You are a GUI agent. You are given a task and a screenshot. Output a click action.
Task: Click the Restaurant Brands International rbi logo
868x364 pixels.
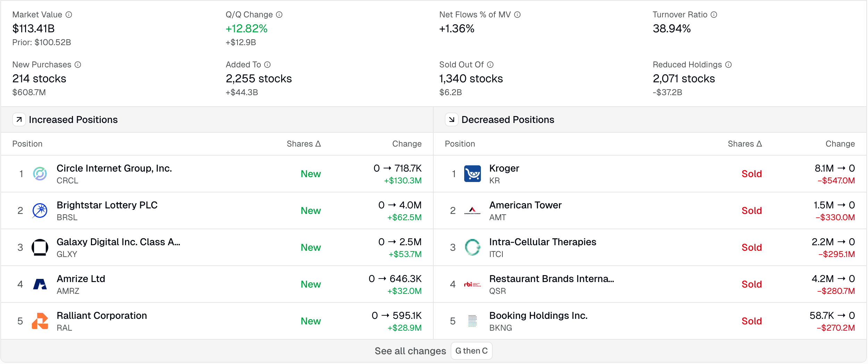[x=473, y=284]
